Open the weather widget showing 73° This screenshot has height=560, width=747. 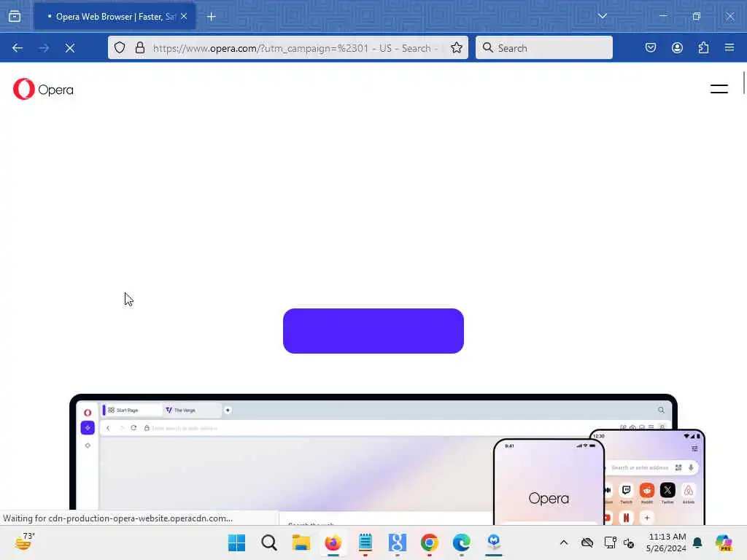tap(24, 542)
